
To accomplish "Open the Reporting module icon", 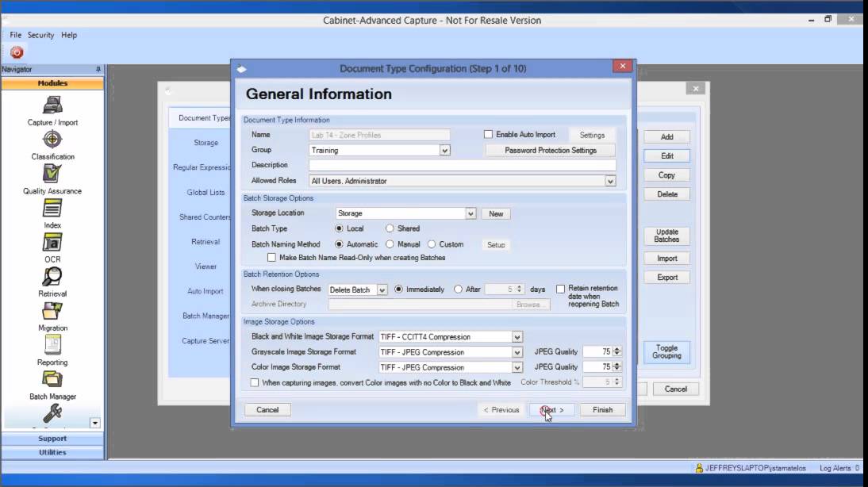I will tap(52, 345).
